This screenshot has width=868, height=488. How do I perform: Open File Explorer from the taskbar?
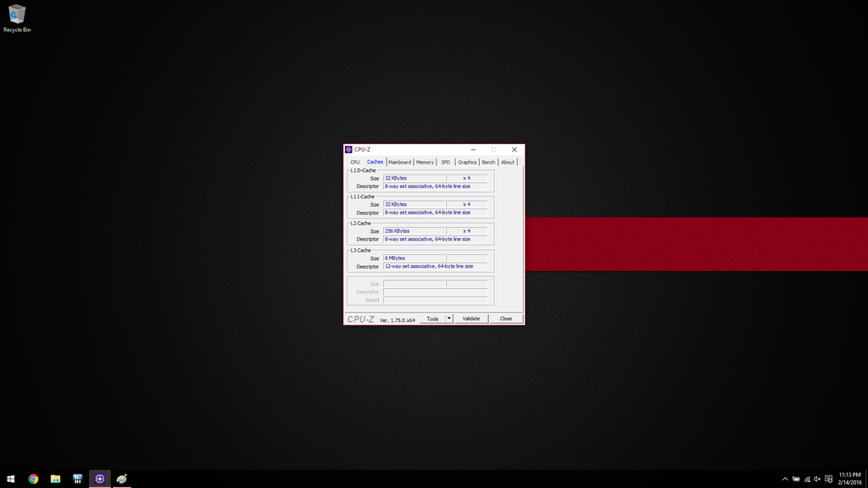55,480
